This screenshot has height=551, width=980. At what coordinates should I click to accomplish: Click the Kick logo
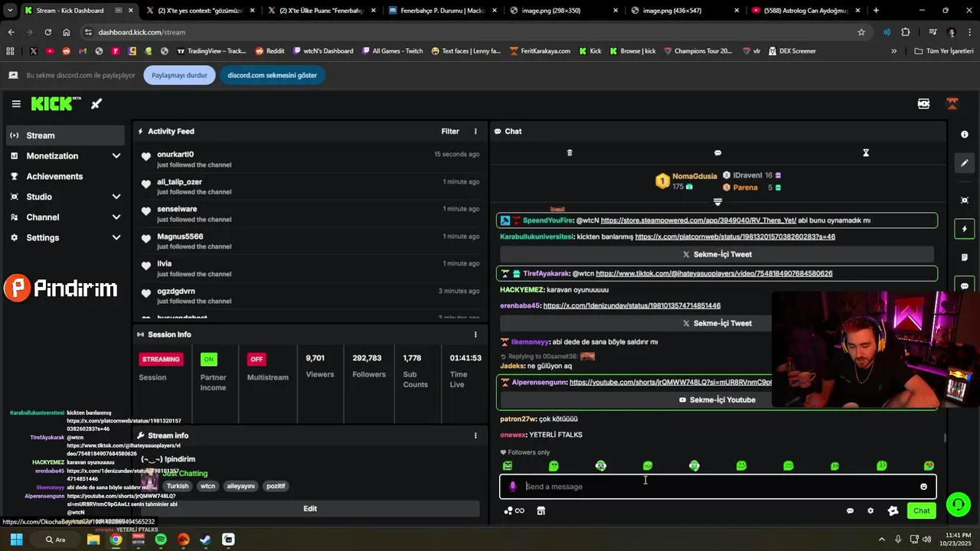click(x=56, y=104)
